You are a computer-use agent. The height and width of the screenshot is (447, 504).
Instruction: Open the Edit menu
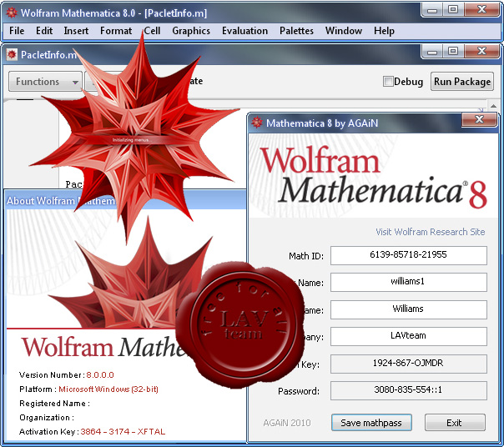coord(44,31)
